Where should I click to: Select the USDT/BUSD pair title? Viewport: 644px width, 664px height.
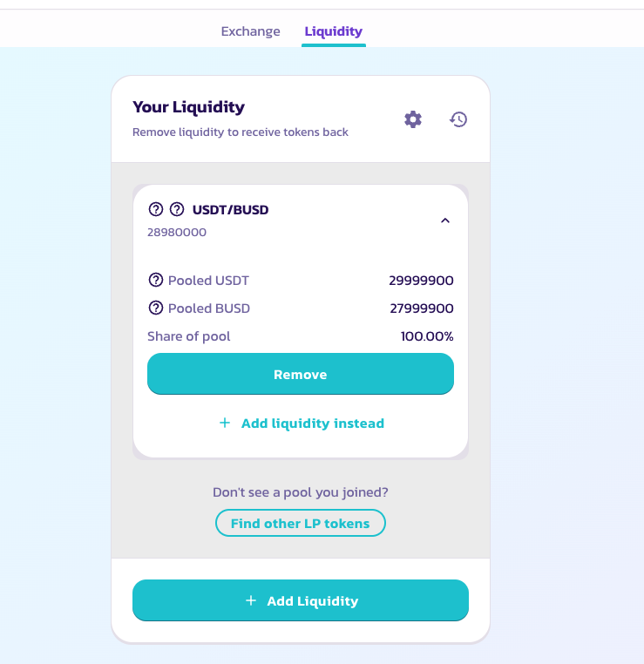(x=230, y=210)
